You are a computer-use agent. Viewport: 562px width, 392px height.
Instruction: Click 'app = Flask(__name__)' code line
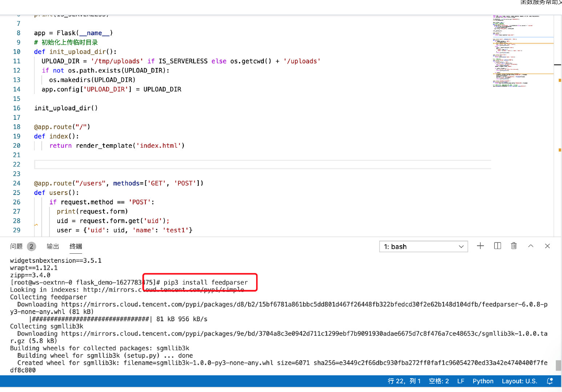pyautogui.click(x=73, y=33)
